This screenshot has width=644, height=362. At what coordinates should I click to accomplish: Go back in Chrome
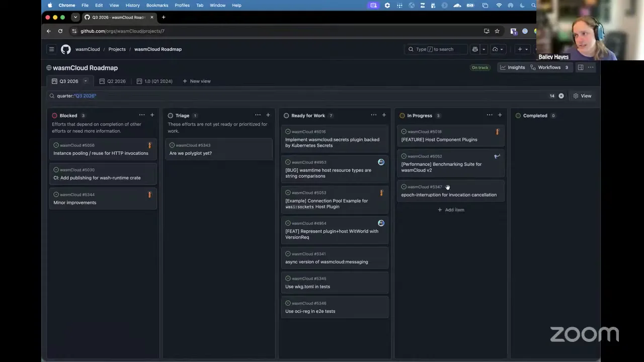coord(49,31)
